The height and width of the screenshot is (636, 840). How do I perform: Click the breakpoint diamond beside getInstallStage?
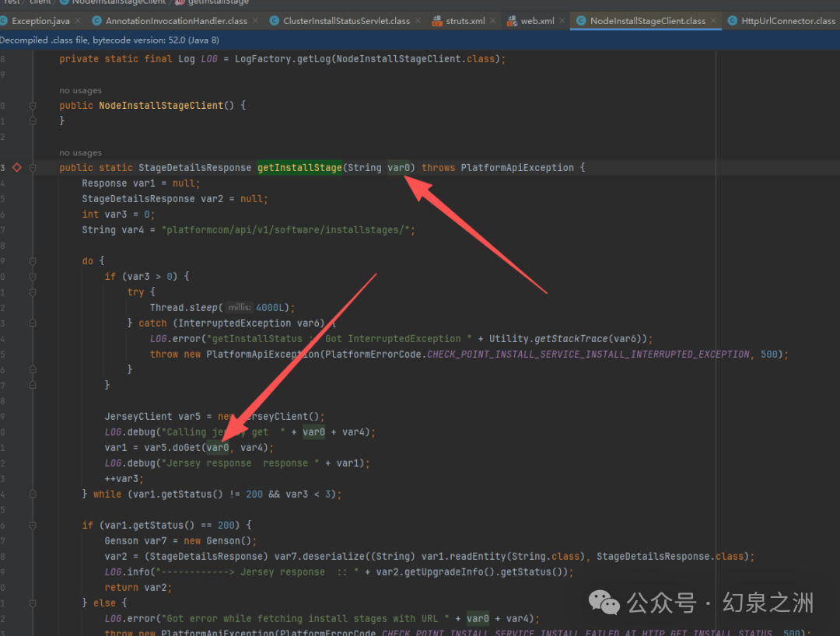[x=17, y=168]
